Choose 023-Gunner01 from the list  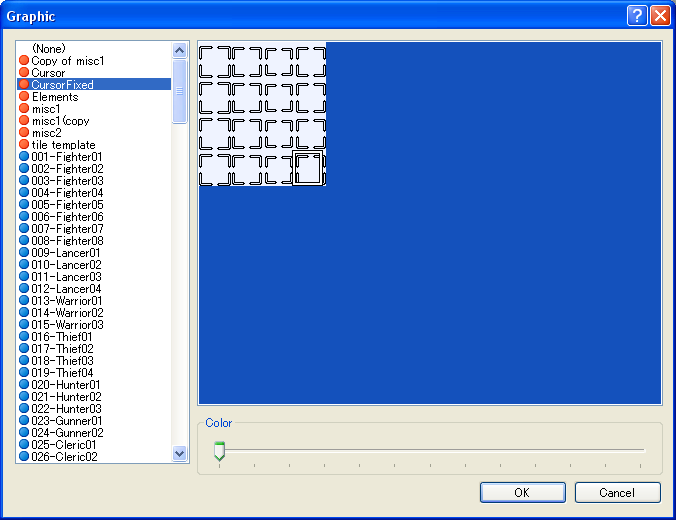[66, 421]
